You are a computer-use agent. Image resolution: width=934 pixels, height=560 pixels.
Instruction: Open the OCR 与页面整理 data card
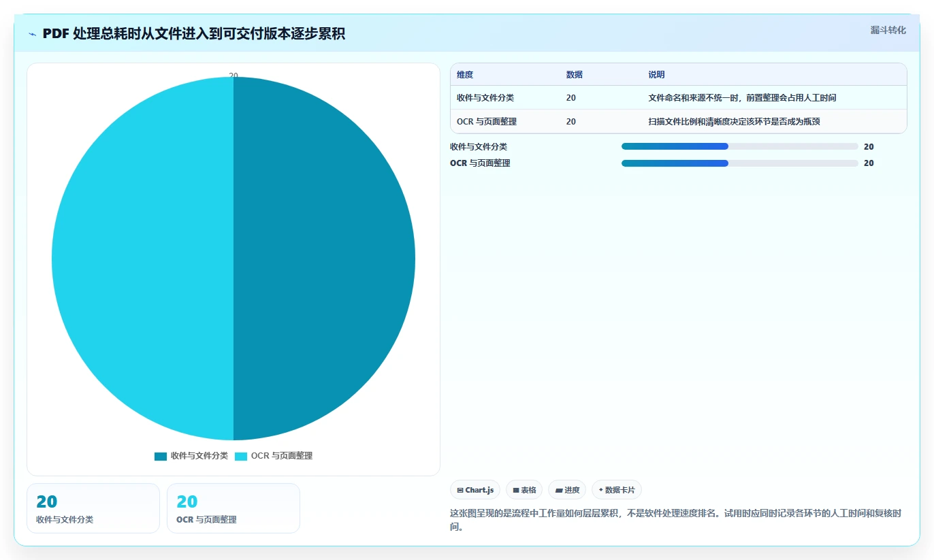coord(233,508)
